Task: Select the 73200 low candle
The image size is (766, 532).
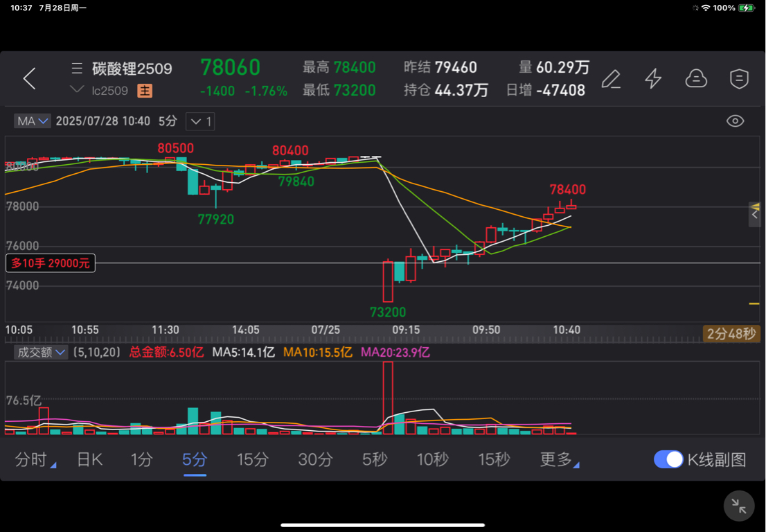Action: 388,281
